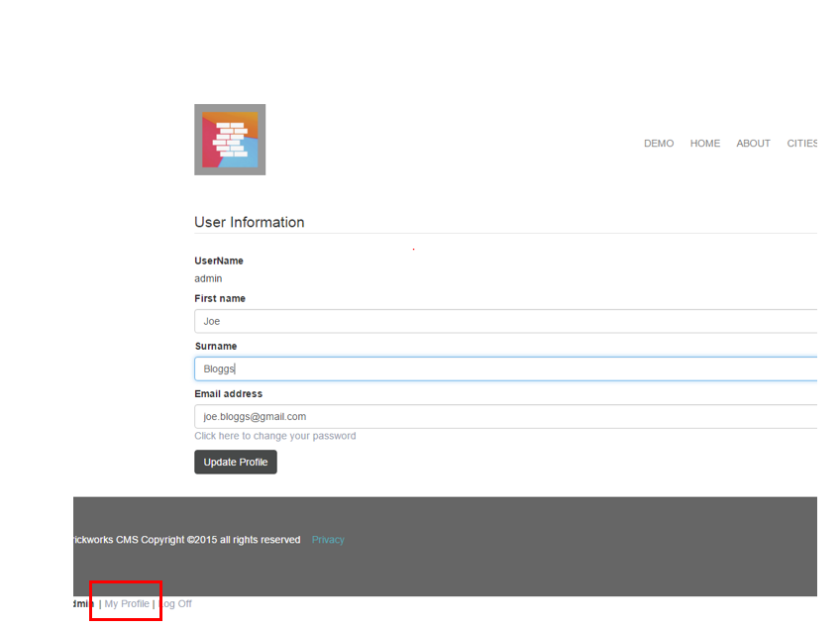Open the ABOUT navigation item
Viewport: 840px width, 629px height.
tap(753, 144)
